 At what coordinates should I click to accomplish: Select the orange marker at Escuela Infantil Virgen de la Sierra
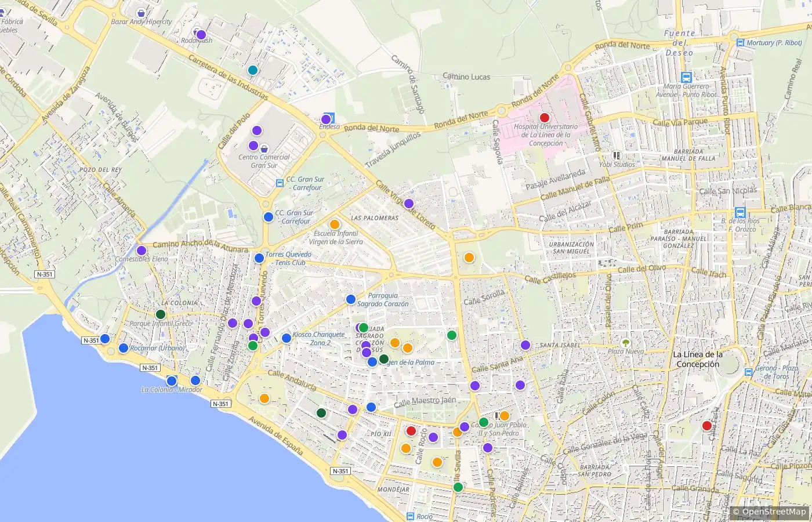tap(334, 224)
